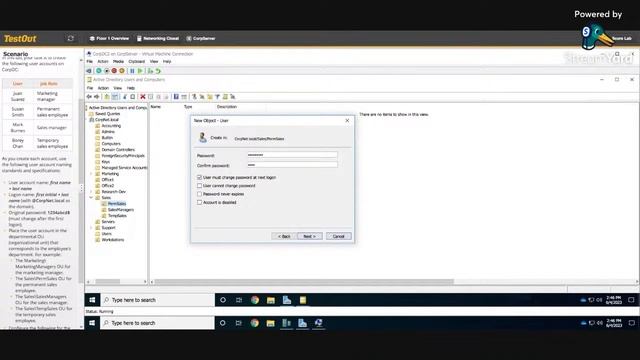Viewport: 640px width, 360px height.
Task: Click the red Shut Down icon in VM toolbar
Action: pyautogui.click(x=114, y=71)
